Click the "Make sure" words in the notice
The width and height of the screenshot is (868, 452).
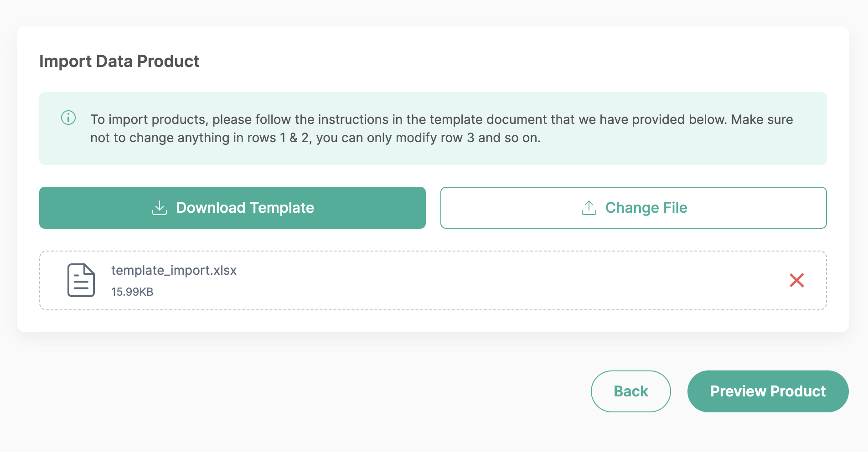pos(762,119)
